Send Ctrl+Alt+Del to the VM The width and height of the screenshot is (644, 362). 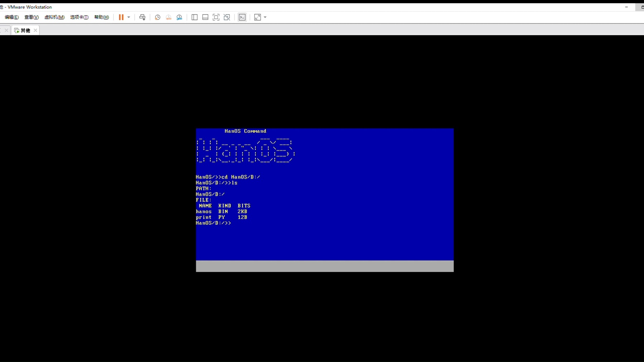142,17
